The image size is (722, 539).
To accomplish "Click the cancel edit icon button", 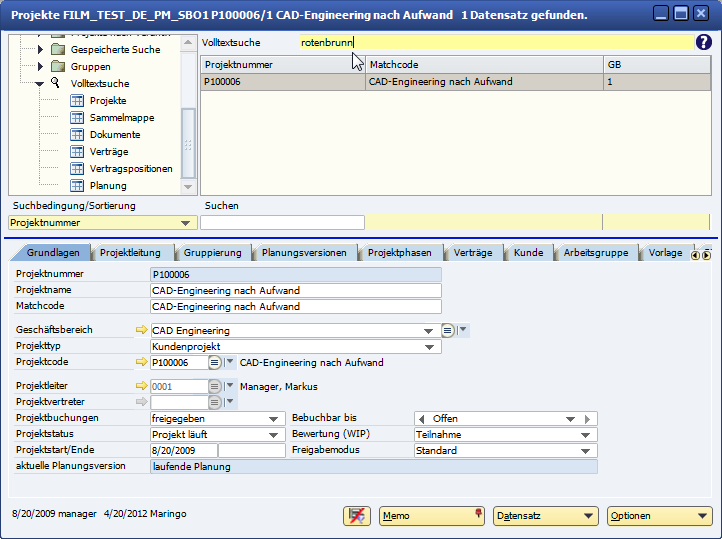I will (356, 516).
